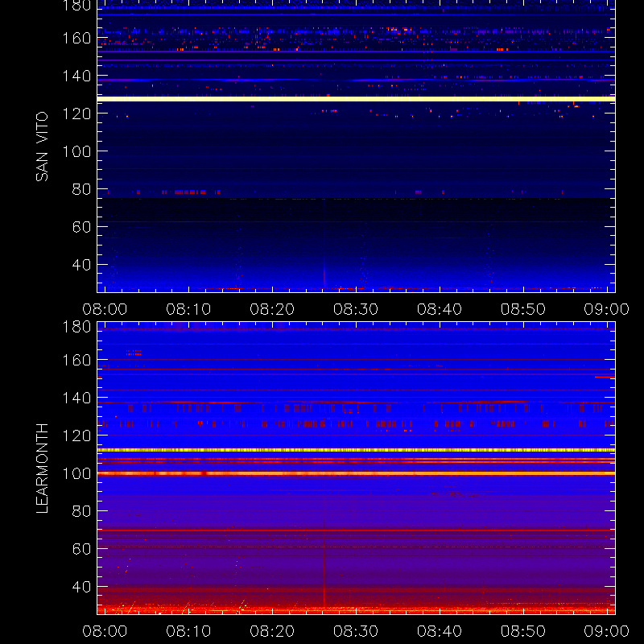The width and height of the screenshot is (644, 644).
Task: Select the 80 frequency label on San Vito plot
Action: pyautogui.click(x=82, y=189)
